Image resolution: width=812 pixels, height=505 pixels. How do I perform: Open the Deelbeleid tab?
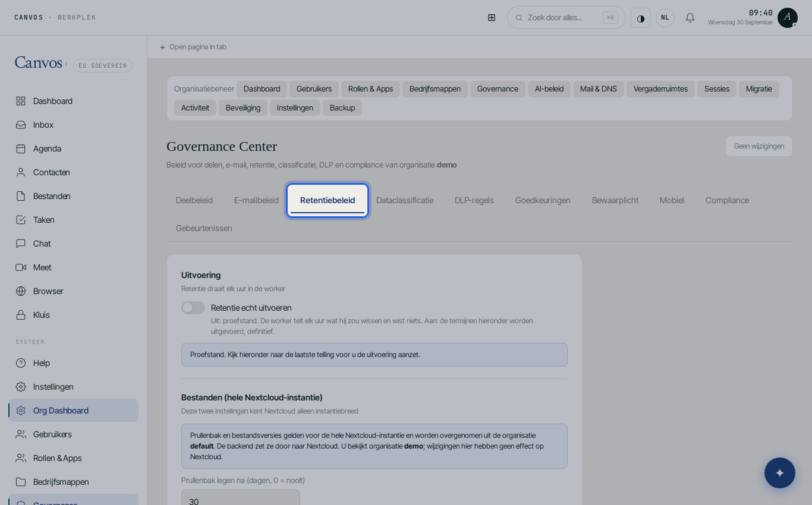(194, 200)
